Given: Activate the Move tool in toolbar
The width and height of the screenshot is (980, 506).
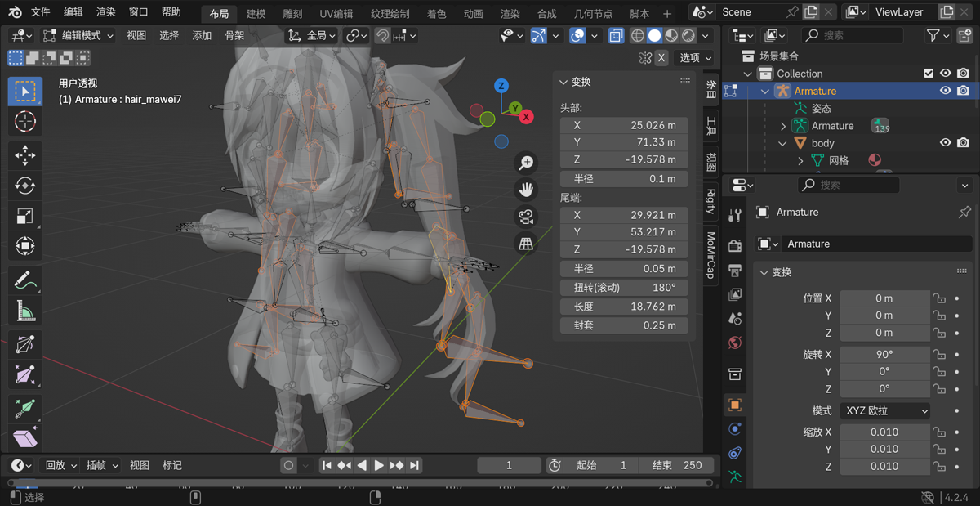Looking at the screenshot, I should [x=25, y=155].
